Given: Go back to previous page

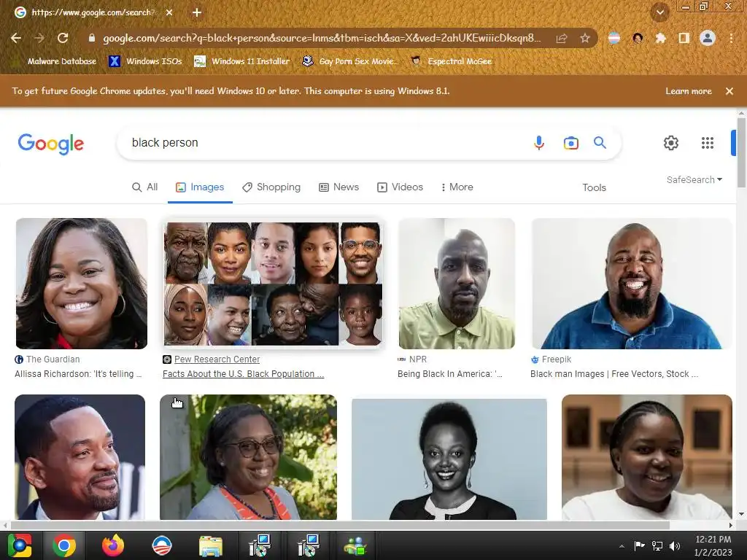Looking at the screenshot, I should pyautogui.click(x=16, y=38).
